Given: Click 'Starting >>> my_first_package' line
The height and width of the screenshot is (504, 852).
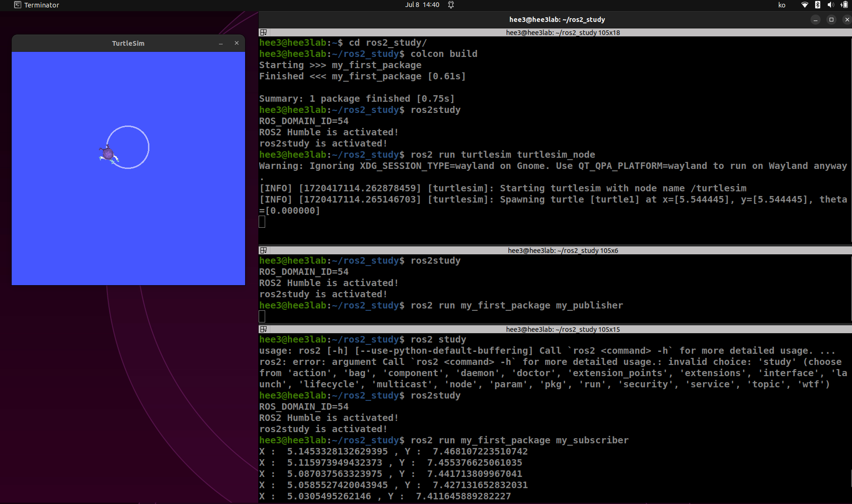Looking at the screenshot, I should [340, 65].
